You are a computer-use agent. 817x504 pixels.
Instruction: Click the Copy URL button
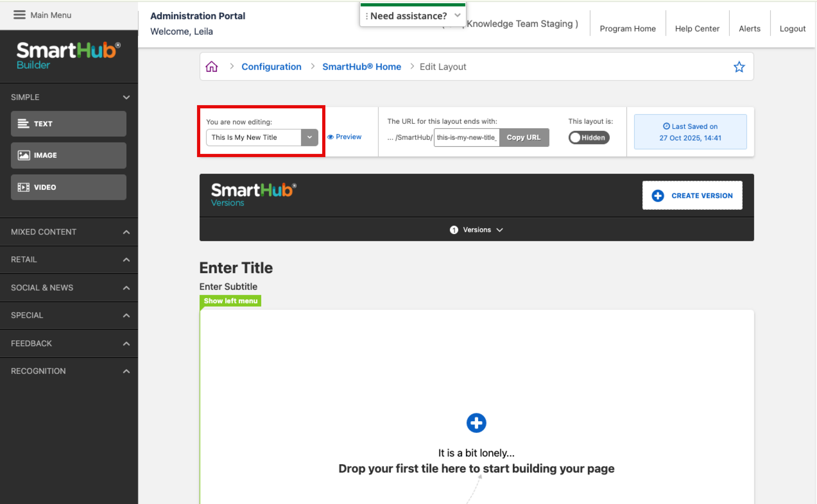523,137
